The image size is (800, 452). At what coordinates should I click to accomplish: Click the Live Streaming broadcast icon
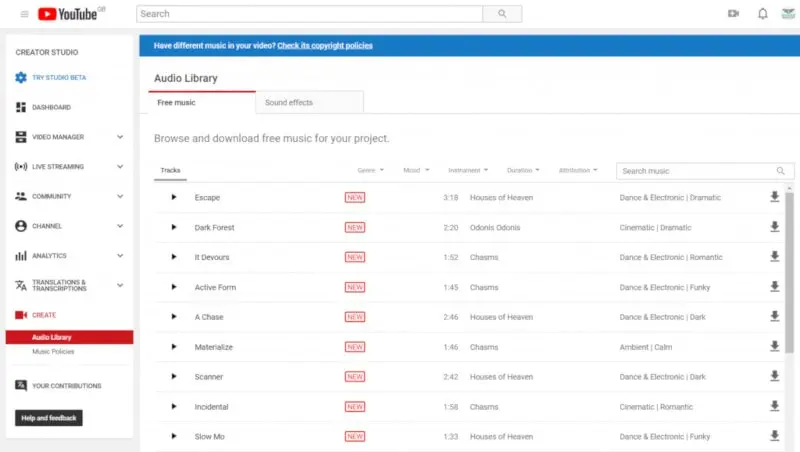point(20,167)
